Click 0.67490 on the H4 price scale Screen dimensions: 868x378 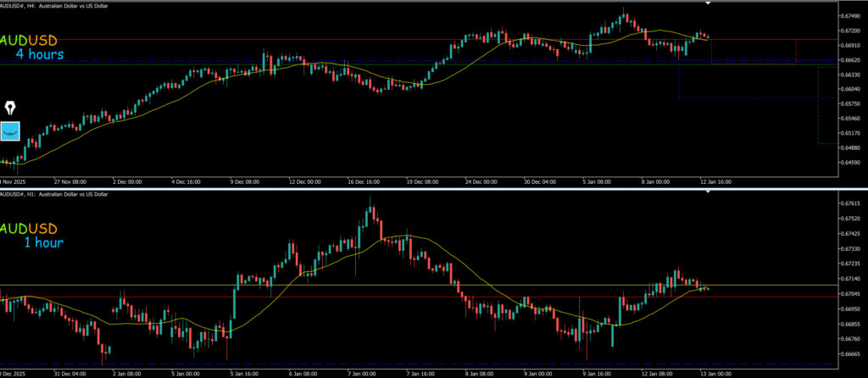pyautogui.click(x=849, y=15)
